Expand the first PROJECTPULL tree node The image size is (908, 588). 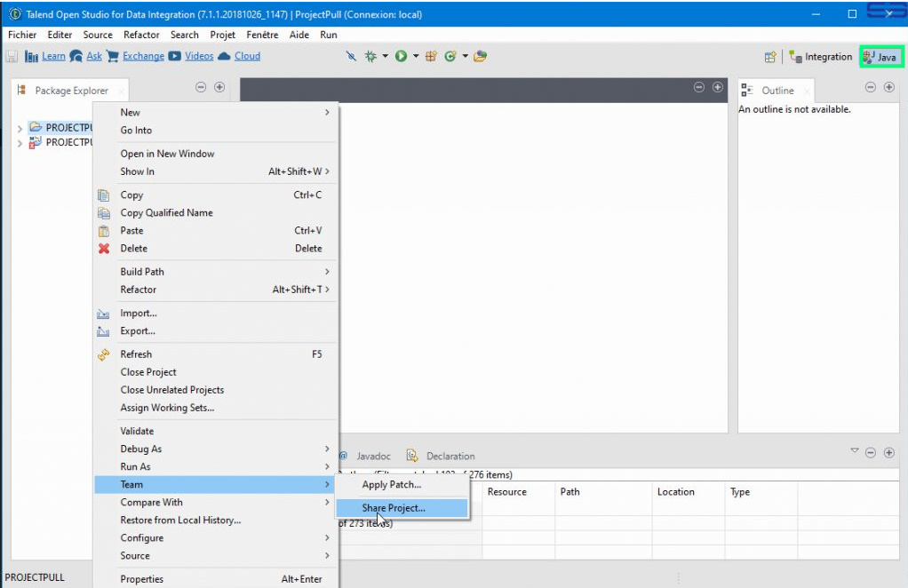click(20, 128)
